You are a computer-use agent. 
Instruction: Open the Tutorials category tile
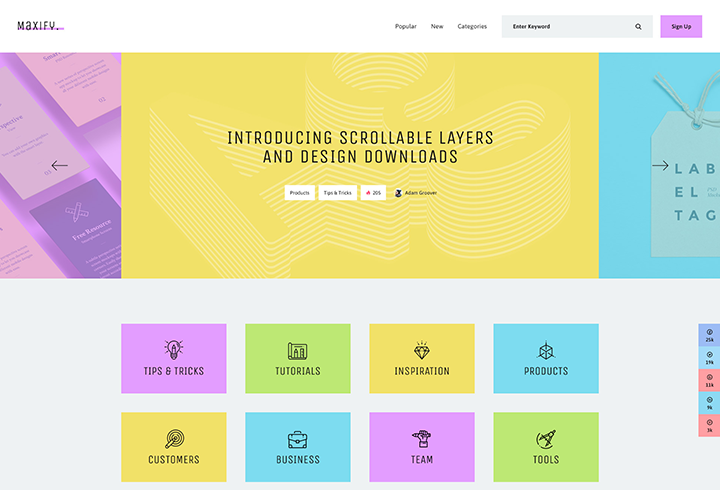coord(298,358)
